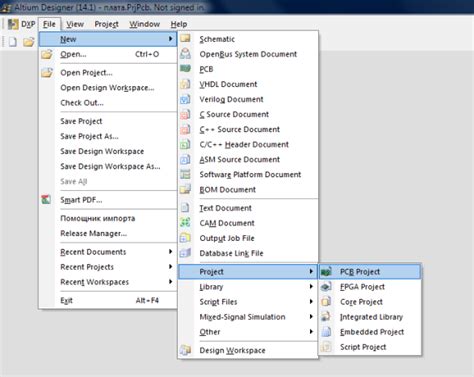Select the PCB Project icon in the submenu

pos(326,272)
